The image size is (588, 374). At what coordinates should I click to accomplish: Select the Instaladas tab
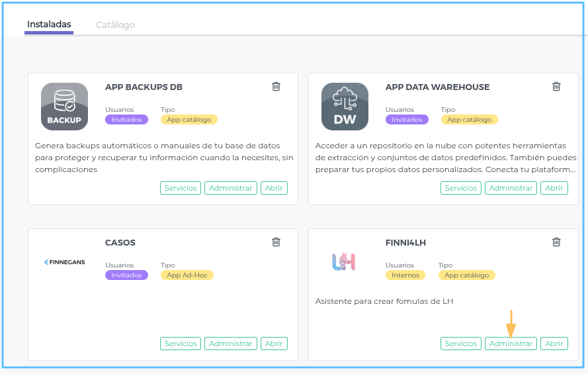pos(49,24)
